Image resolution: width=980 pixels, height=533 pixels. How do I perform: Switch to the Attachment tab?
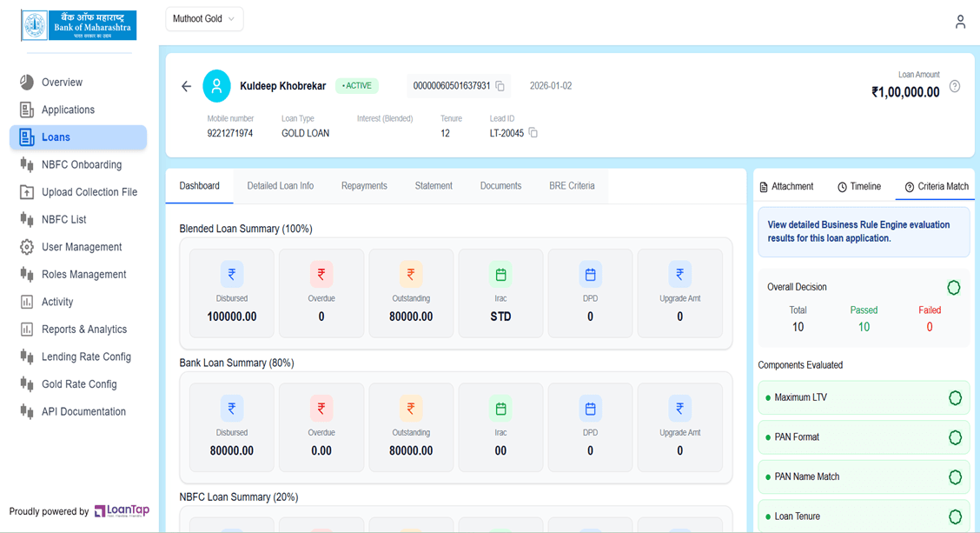(x=789, y=186)
